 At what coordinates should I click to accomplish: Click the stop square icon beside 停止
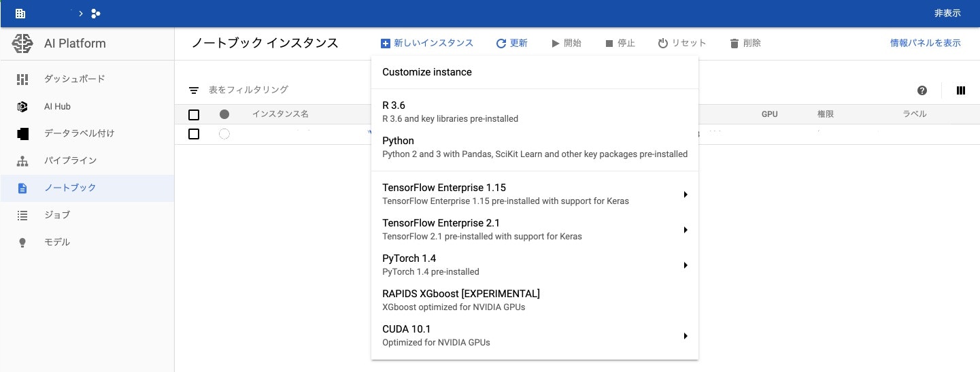[609, 44]
